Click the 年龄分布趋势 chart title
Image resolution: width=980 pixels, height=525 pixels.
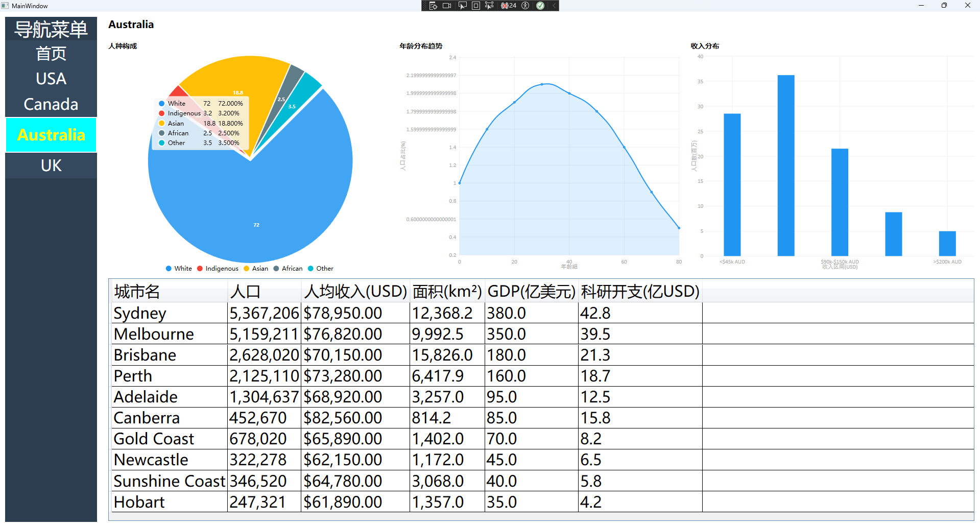(421, 46)
